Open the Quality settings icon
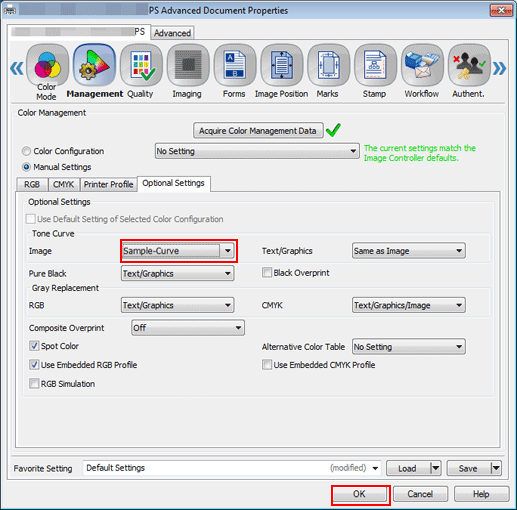 (141, 65)
